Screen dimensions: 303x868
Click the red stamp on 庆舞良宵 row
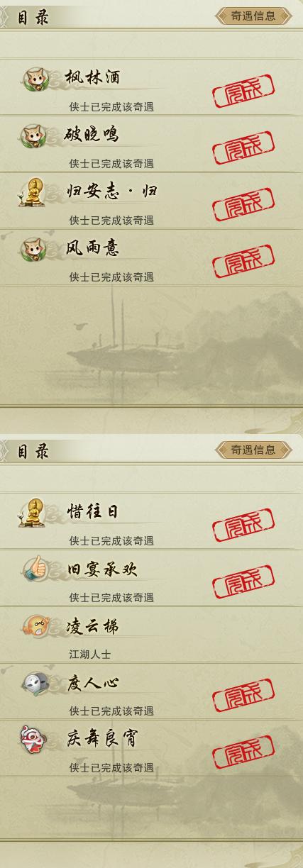243,752
